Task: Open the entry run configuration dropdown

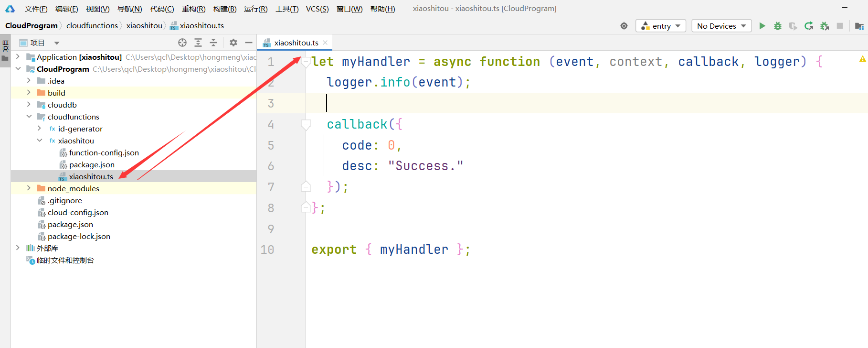Action: [x=661, y=26]
